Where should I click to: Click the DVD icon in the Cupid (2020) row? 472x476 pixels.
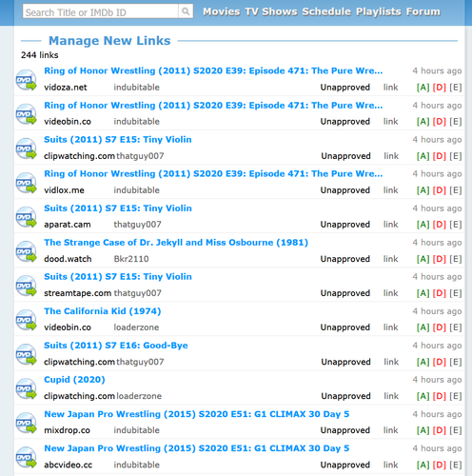(x=27, y=388)
